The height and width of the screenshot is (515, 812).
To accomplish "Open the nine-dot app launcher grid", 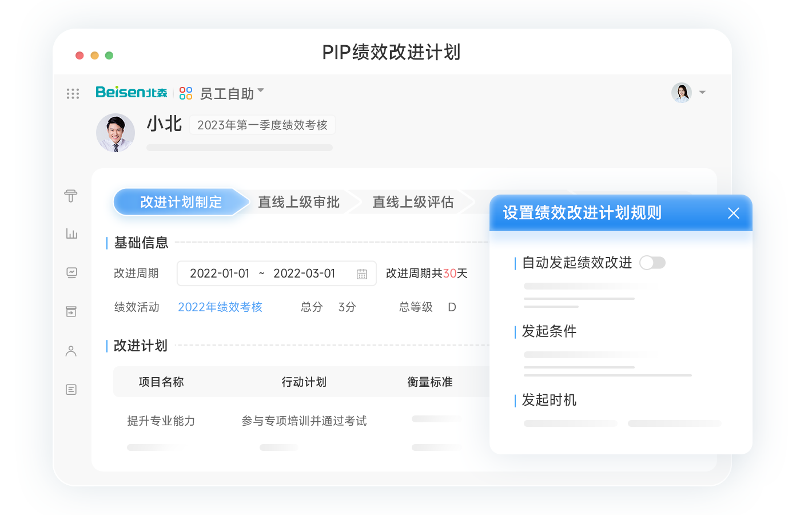I will coord(73,93).
